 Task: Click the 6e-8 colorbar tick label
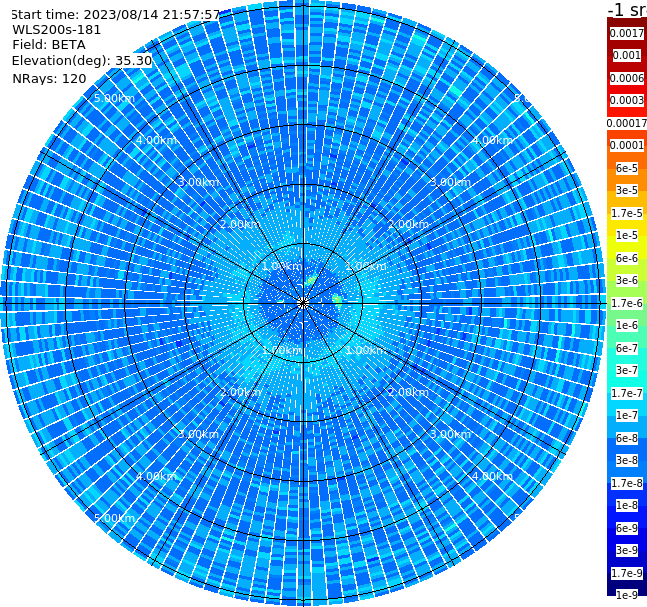coord(627,438)
